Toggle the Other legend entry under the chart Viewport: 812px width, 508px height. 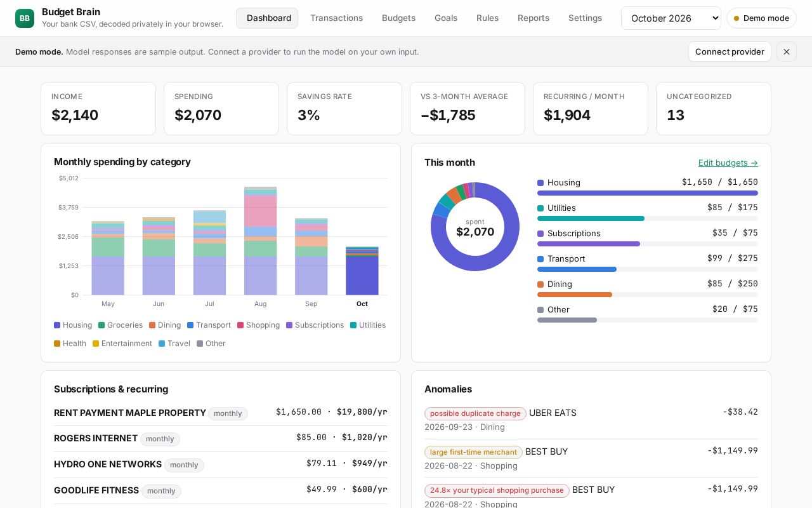point(211,344)
